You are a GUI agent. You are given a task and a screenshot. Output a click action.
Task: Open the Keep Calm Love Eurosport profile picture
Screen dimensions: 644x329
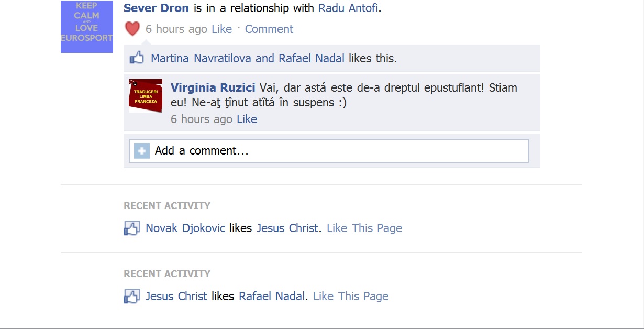coord(87,26)
